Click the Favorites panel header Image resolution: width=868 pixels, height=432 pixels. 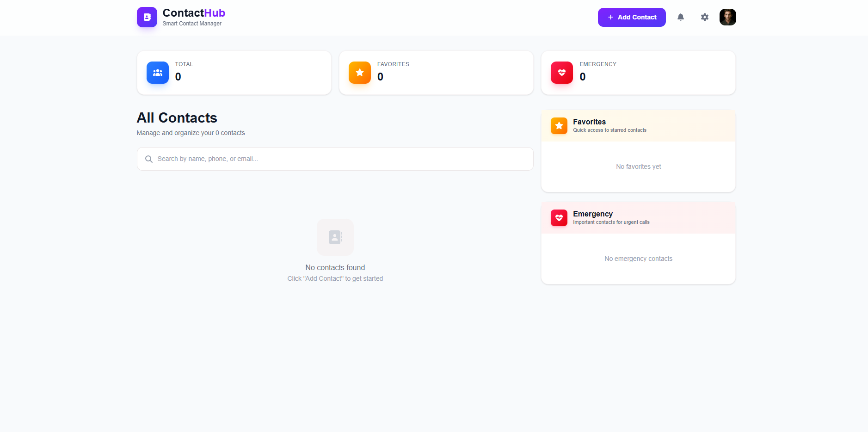[x=638, y=125]
